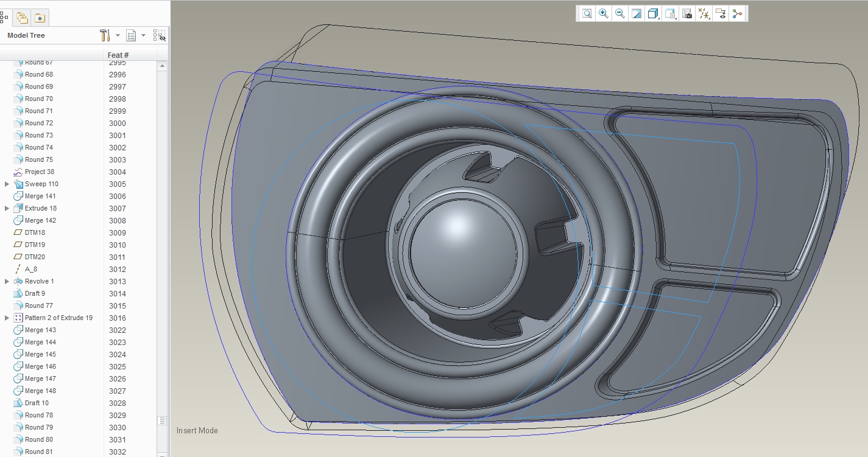Expand the Revolve 1 feature
The width and height of the screenshot is (868, 457).
[x=7, y=281]
